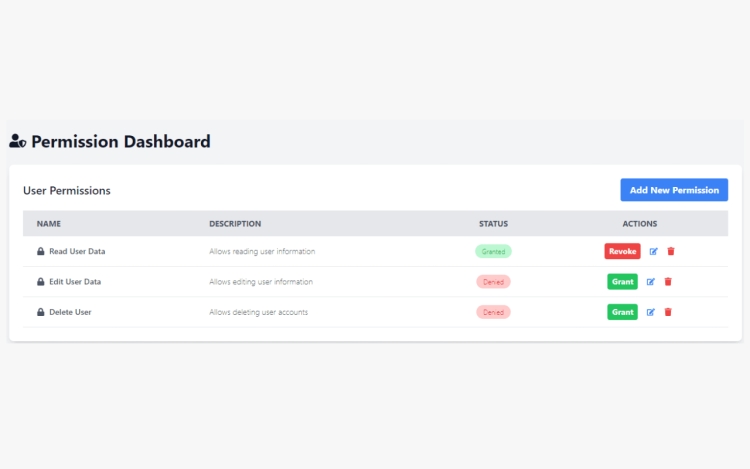Click the STATUS column header

(493, 224)
